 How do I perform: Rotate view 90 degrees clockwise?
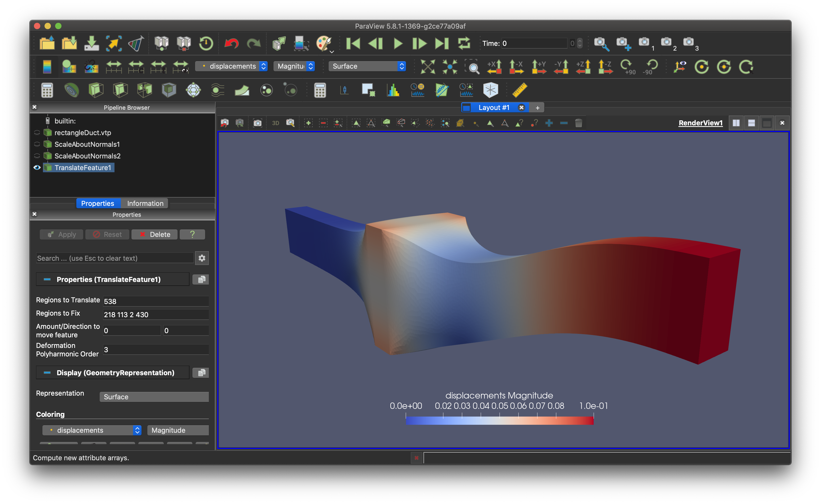tap(628, 66)
